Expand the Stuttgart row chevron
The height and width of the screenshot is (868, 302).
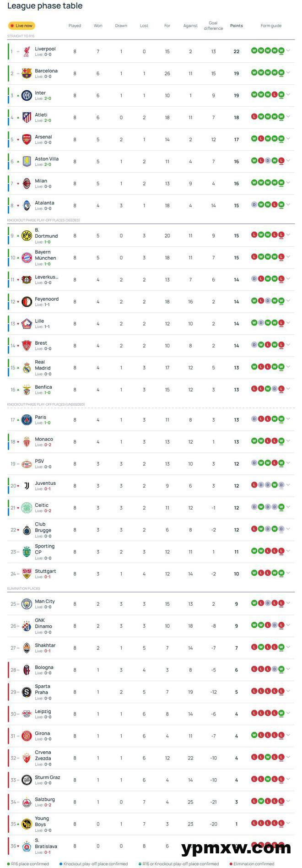point(288,573)
